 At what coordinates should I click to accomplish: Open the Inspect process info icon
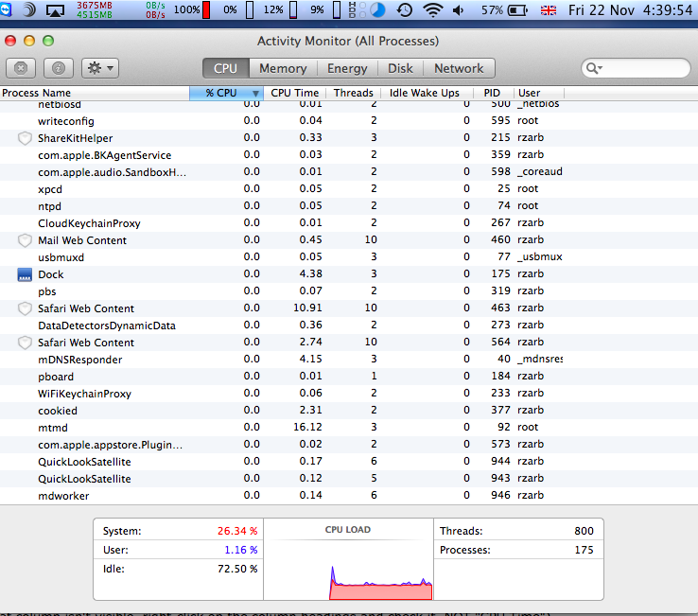click(59, 68)
